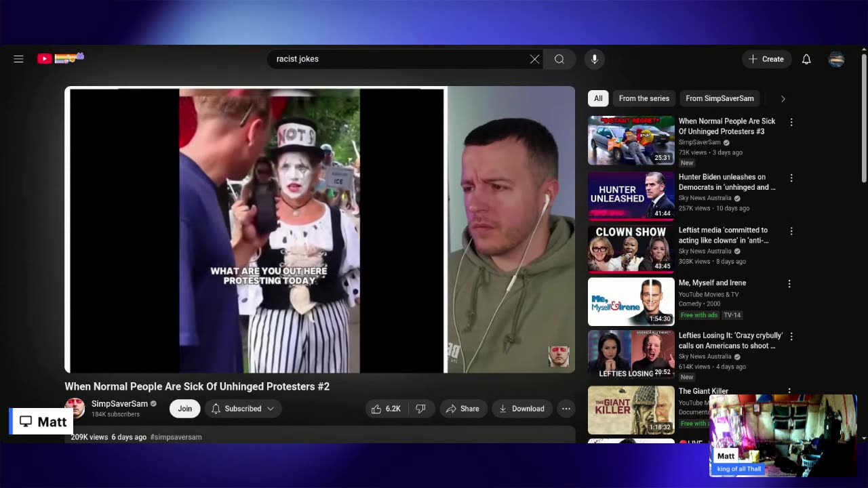Click '184K subscribers' text
868x488 pixels.
tap(115, 414)
